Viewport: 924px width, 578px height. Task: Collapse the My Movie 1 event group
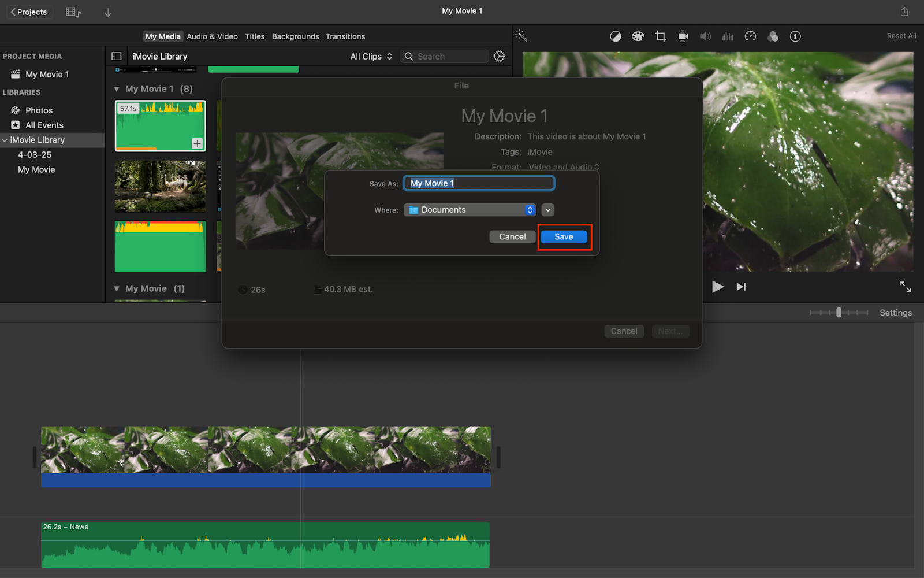117,89
